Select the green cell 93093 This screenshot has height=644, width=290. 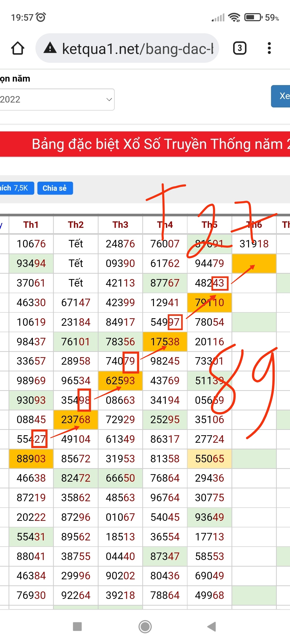pos(31,400)
